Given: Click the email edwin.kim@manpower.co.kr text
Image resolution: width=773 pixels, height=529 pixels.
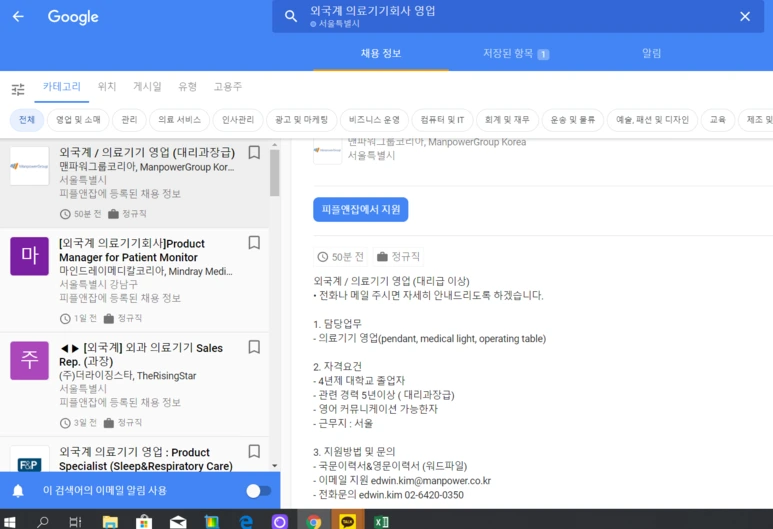Looking at the screenshot, I should [430, 481].
